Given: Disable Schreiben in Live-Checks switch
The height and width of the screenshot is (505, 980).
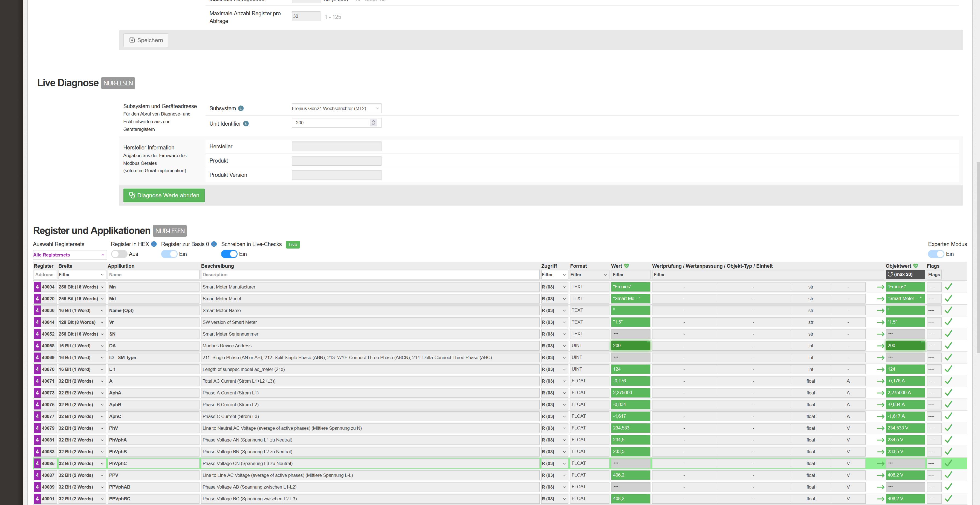Looking at the screenshot, I should click(229, 254).
